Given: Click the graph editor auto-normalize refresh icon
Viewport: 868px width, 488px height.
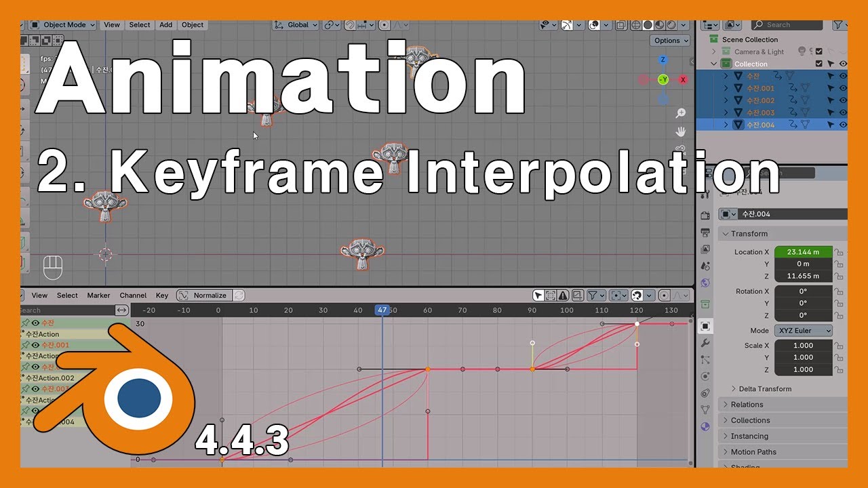Looking at the screenshot, I should pos(239,296).
